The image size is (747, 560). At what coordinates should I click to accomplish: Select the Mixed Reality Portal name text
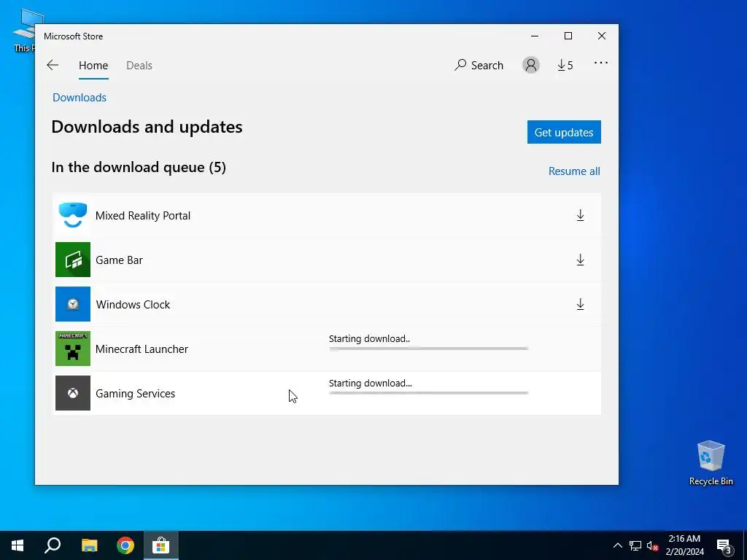pos(143,215)
